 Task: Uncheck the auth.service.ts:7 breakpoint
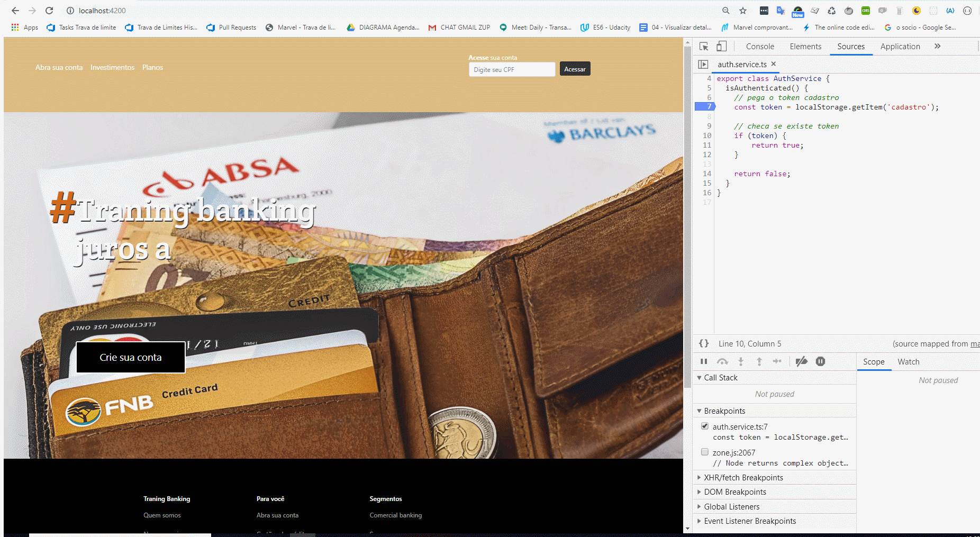tap(705, 426)
